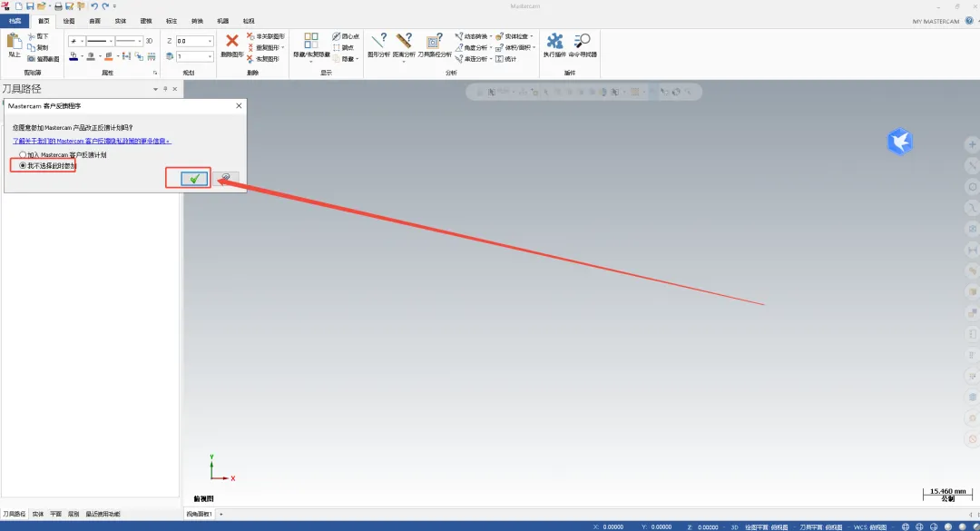This screenshot has width=980, height=531.
Task: Click the 截面截图 capture image option
Action: 44,59
